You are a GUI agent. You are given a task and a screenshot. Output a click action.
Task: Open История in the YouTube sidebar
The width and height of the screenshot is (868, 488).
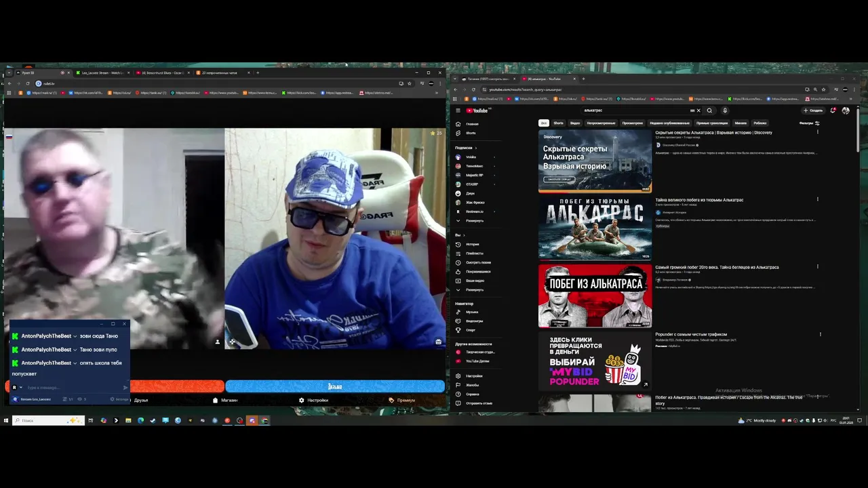[x=472, y=244]
